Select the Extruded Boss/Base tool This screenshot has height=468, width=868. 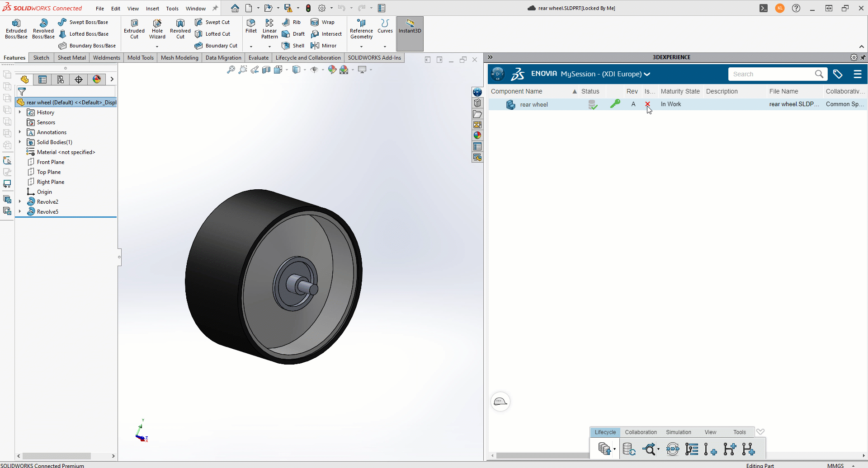[16, 29]
